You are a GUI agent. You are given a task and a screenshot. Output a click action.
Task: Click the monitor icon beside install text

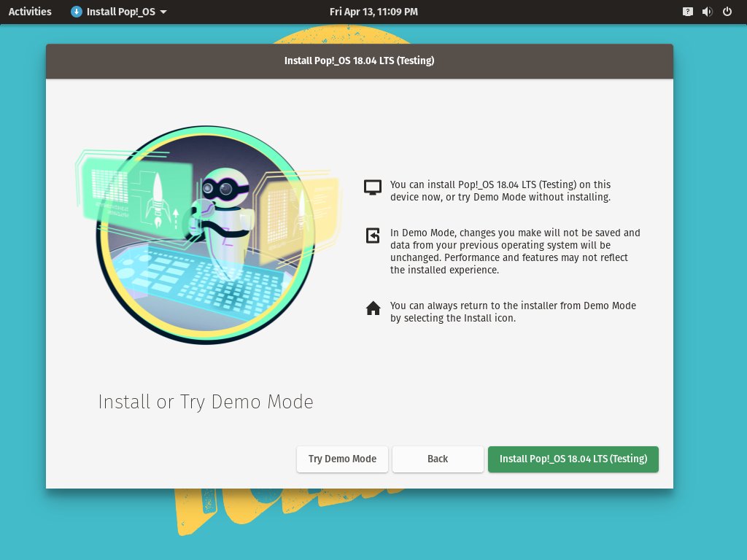(x=373, y=187)
